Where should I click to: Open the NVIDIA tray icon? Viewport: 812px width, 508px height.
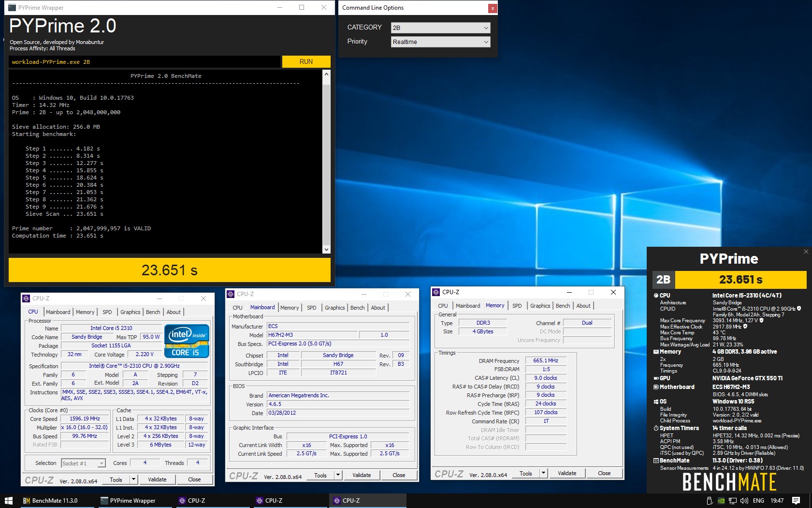721,501
